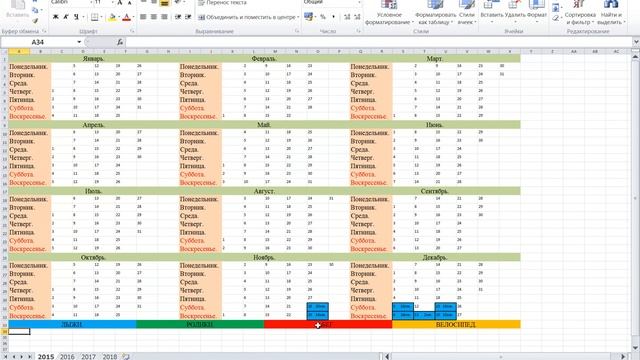The image size is (640, 360).
Task: Select the green РОЛИКИ legend cell
Action: coord(200,324)
